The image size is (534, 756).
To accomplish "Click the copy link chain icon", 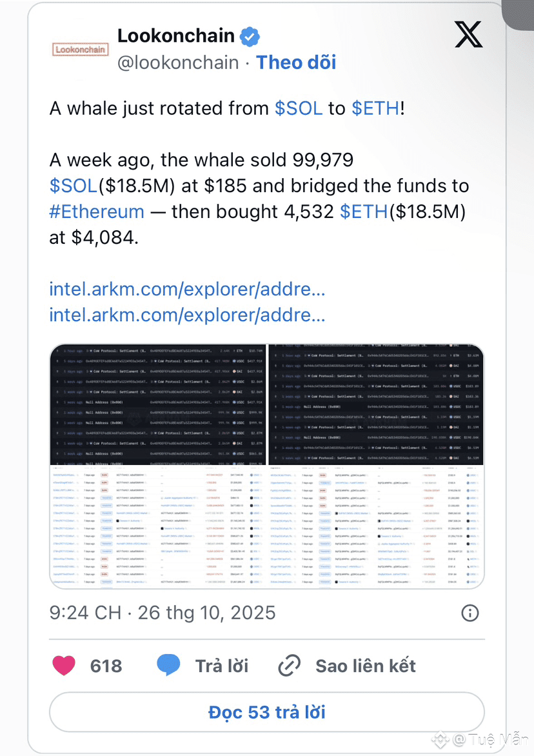I will 290,666.
